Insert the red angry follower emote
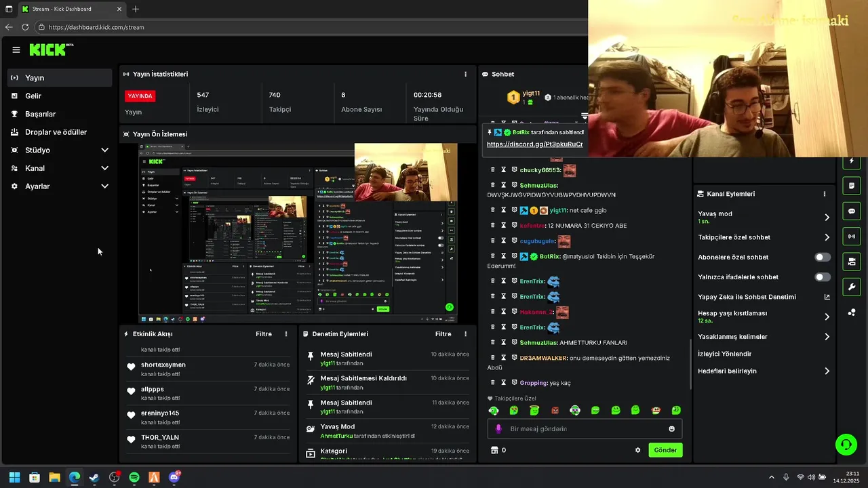The image size is (868, 488). (555, 410)
